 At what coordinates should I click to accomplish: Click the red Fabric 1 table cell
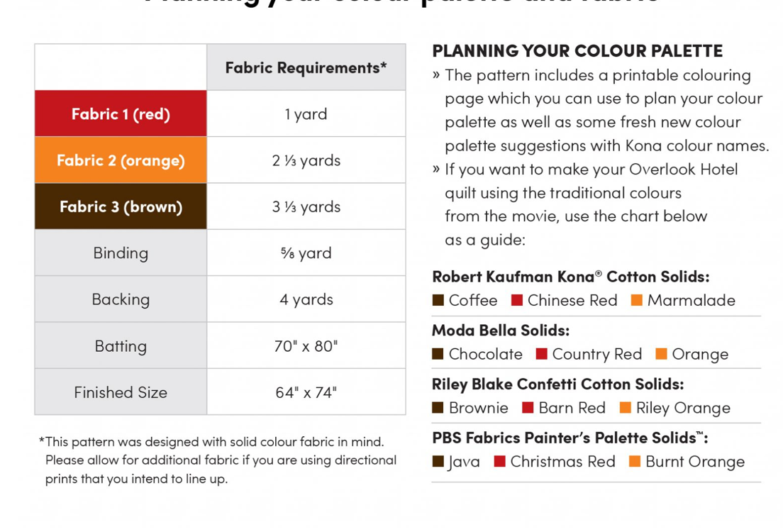point(121,113)
